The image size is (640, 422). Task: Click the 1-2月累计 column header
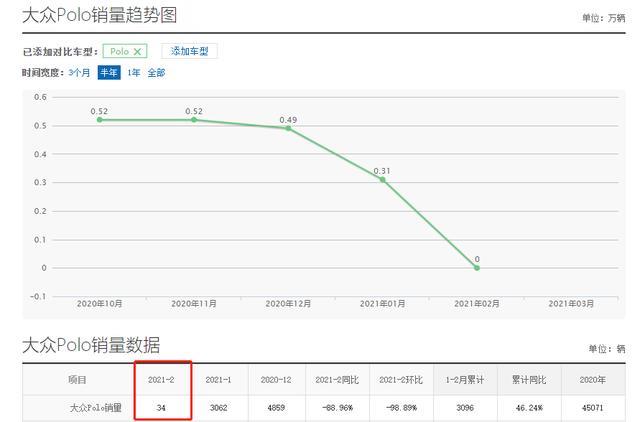465,380
